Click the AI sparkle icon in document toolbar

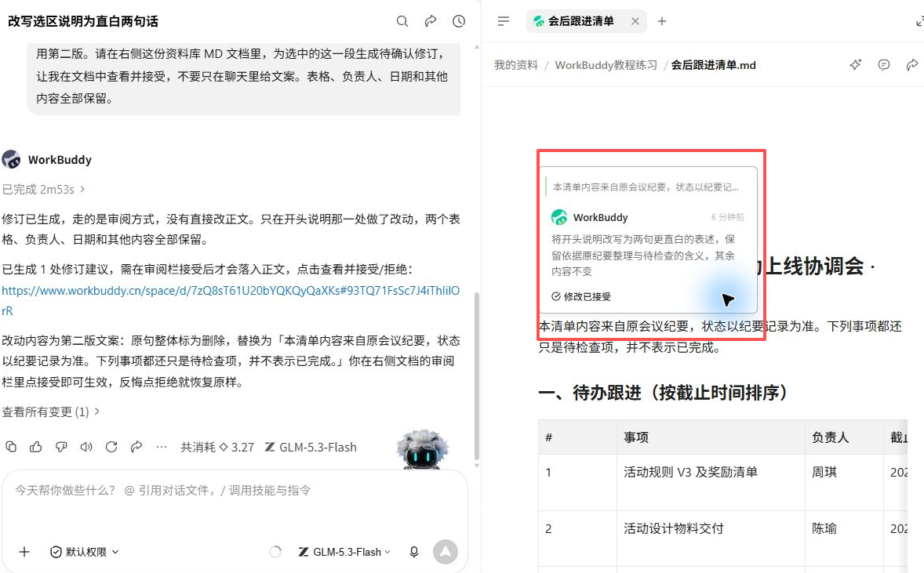(855, 65)
